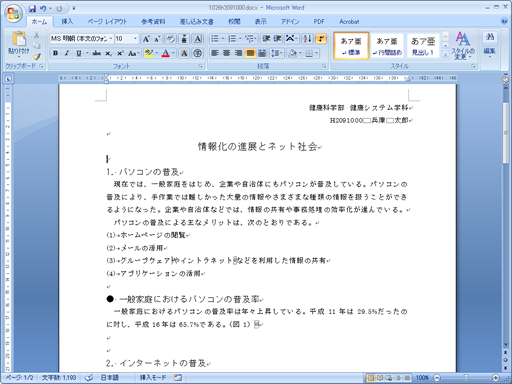Open the 編集 group button
The width and height of the screenshot is (512, 384).
(x=489, y=45)
